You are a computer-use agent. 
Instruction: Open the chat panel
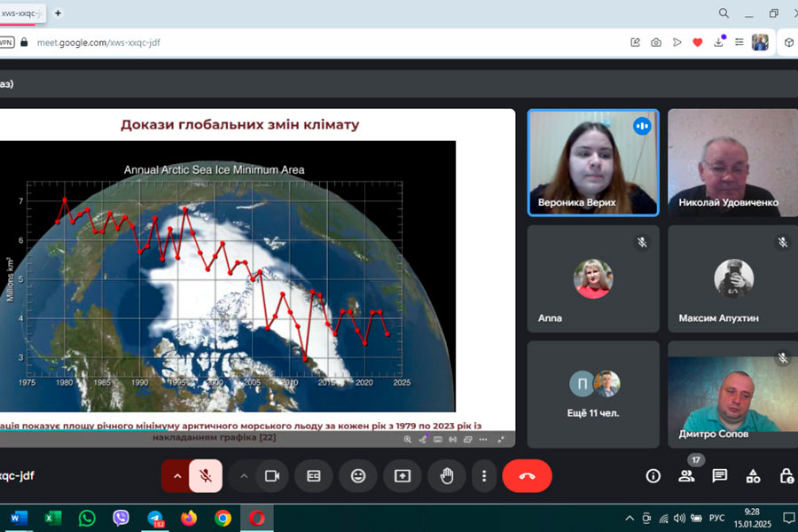click(x=720, y=476)
